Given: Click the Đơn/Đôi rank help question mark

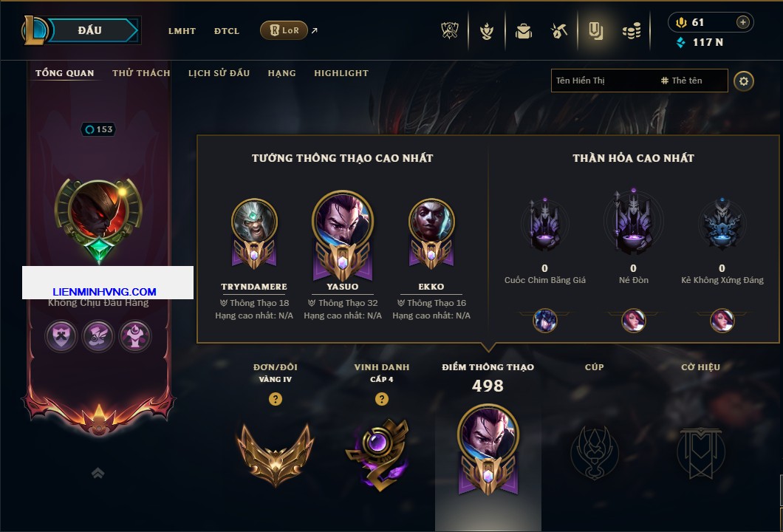Looking at the screenshot, I should coord(275,398).
